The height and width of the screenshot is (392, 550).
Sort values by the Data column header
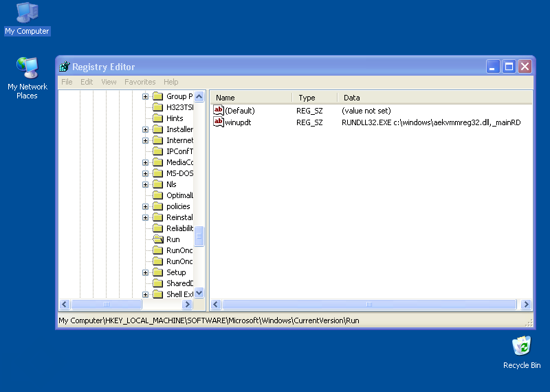click(x=434, y=98)
